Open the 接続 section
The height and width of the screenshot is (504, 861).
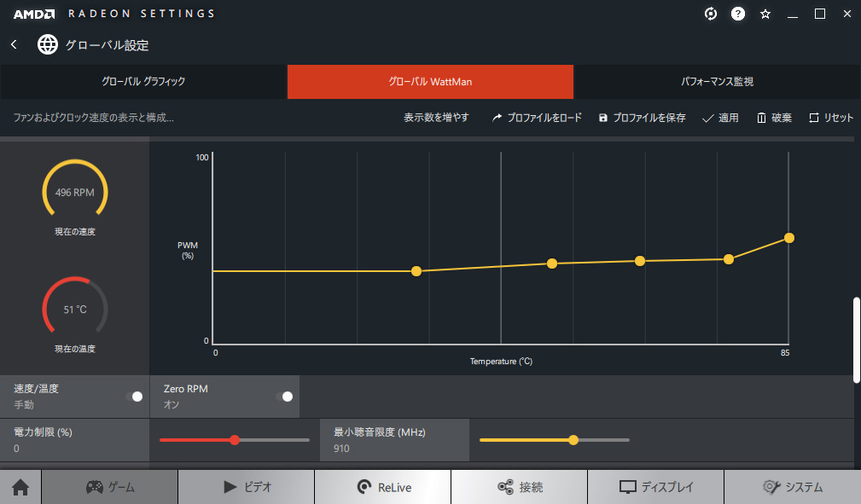point(520,487)
